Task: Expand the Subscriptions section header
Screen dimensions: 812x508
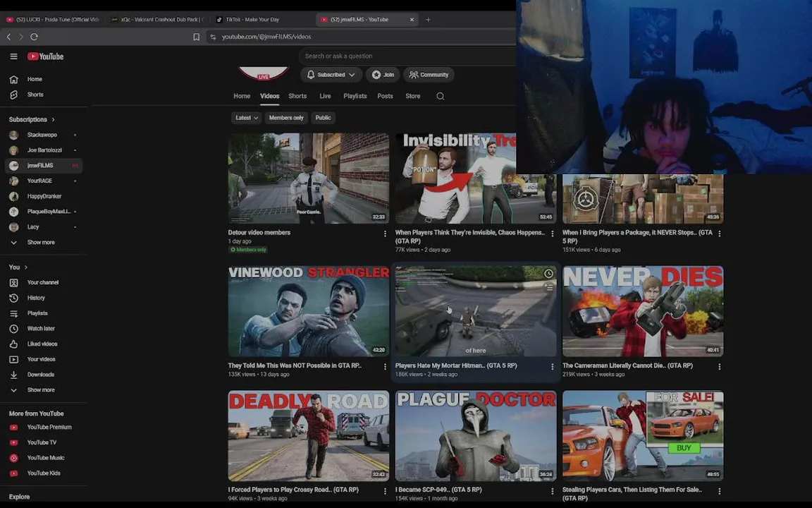Action: [32, 120]
